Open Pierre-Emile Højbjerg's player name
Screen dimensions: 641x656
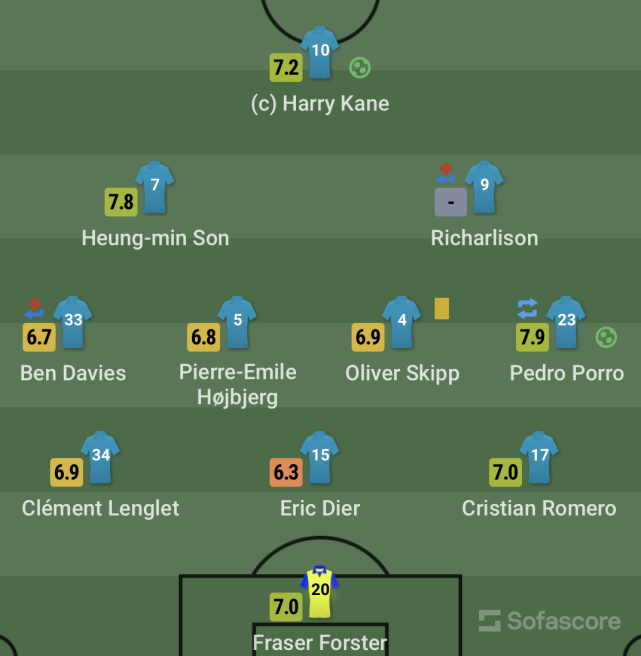tap(238, 384)
